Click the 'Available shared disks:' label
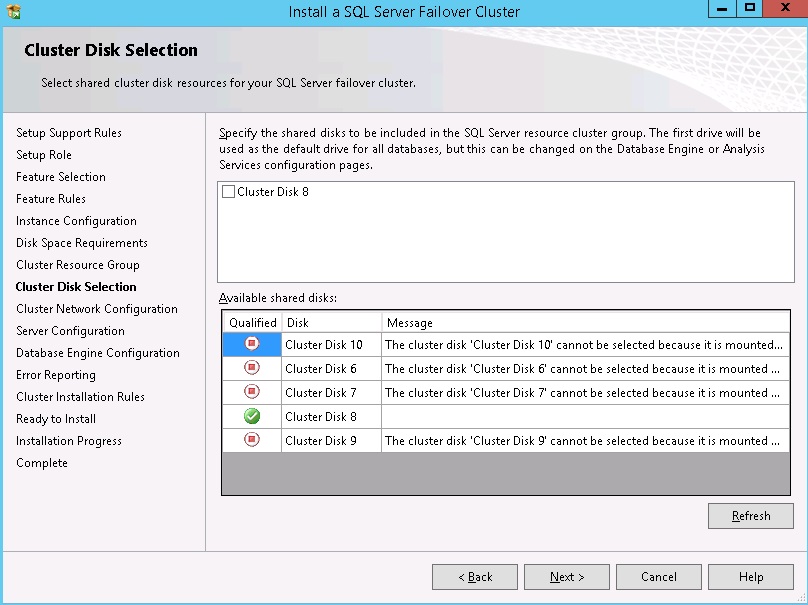This screenshot has width=808, height=605. click(x=278, y=298)
